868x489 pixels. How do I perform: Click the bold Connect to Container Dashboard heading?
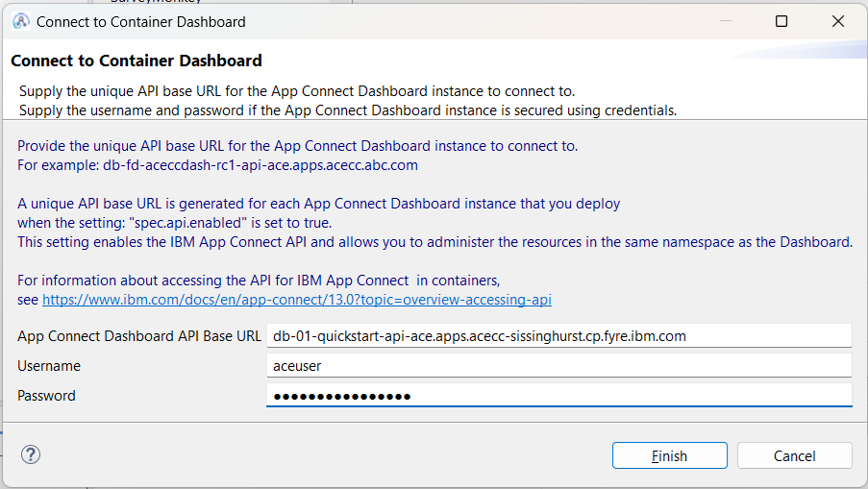[x=136, y=61]
